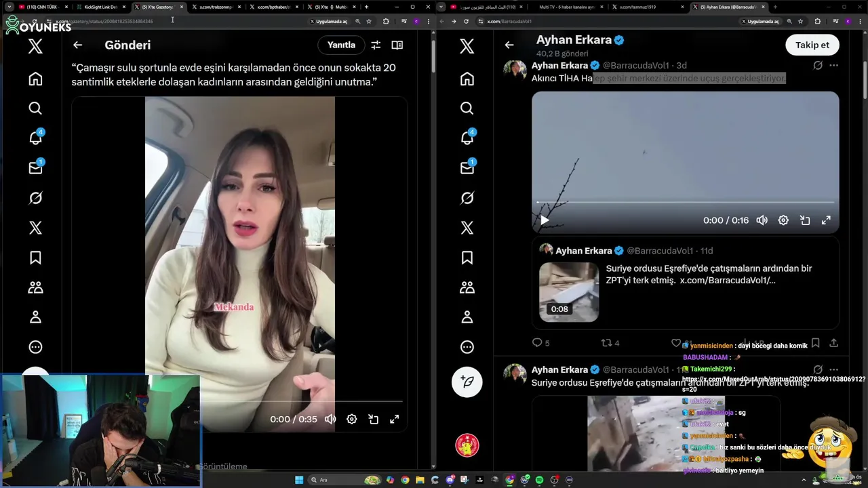Viewport: 868px width, 488px height.
Task: Open more menu on first Ayhan Erkara post
Action: [x=833, y=65]
